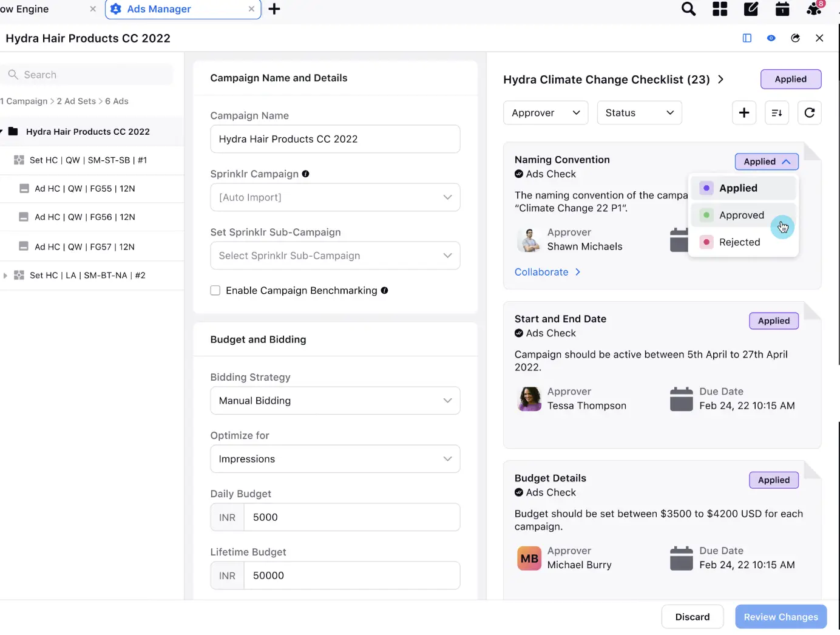Click the checklist-level Applied status button
Viewport: 840px width, 635px height.
point(791,79)
